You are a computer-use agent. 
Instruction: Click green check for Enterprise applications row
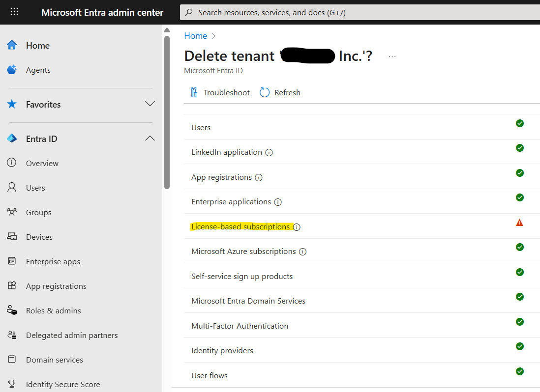click(520, 197)
